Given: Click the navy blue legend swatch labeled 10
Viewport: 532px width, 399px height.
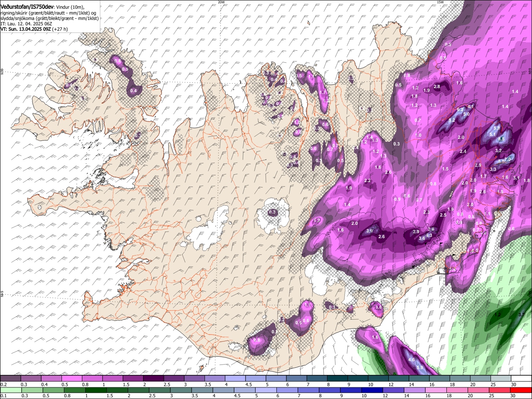Looking at the screenshot, I should coord(372,390).
